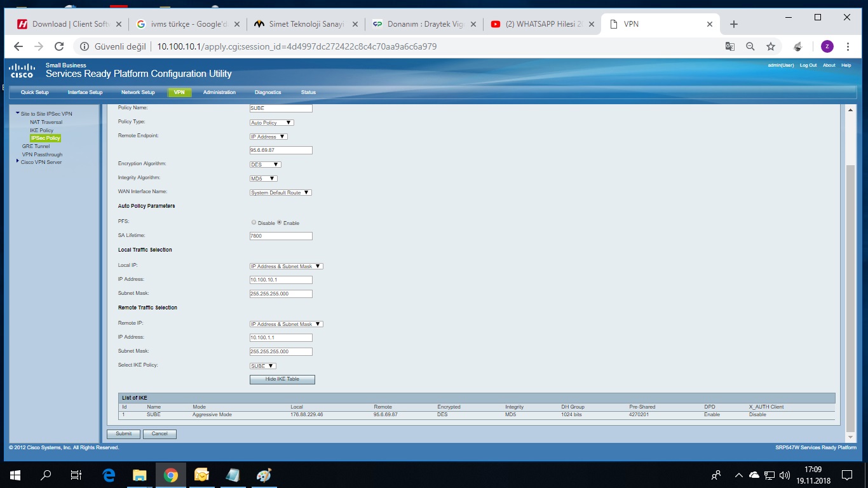Reload the page with the refresh icon

[59, 46]
